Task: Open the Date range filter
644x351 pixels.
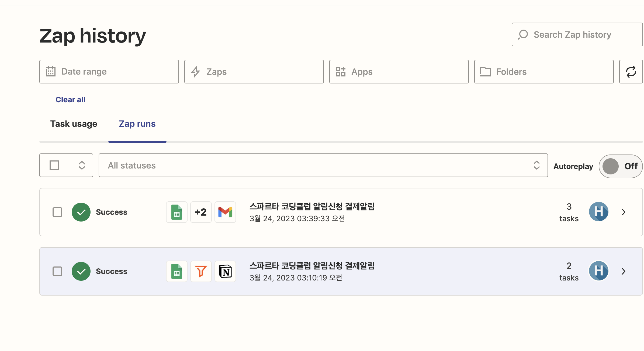Action: (x=109, y=72)
